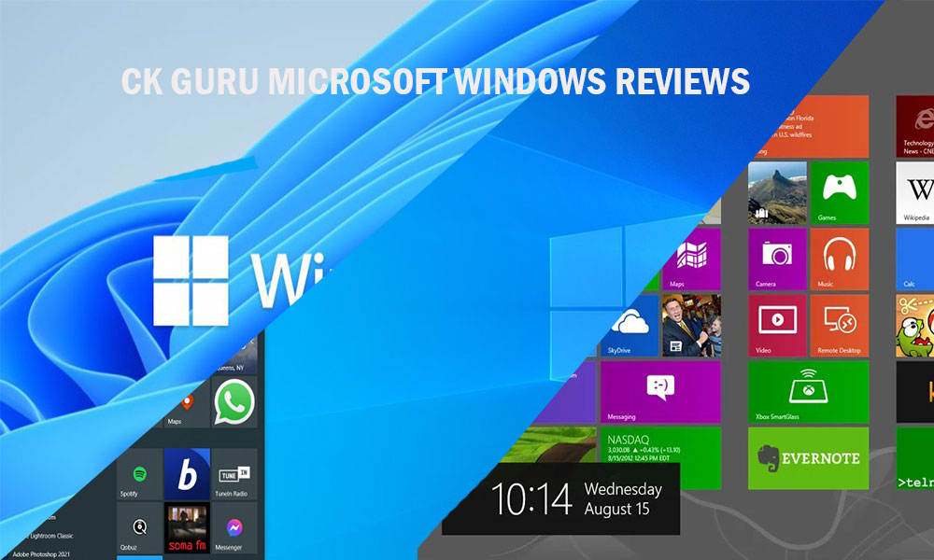Open the Internet Explorer Technology News tile
Image resolution: width=934 pixels, height=560 pixels.
click(915, 127)
